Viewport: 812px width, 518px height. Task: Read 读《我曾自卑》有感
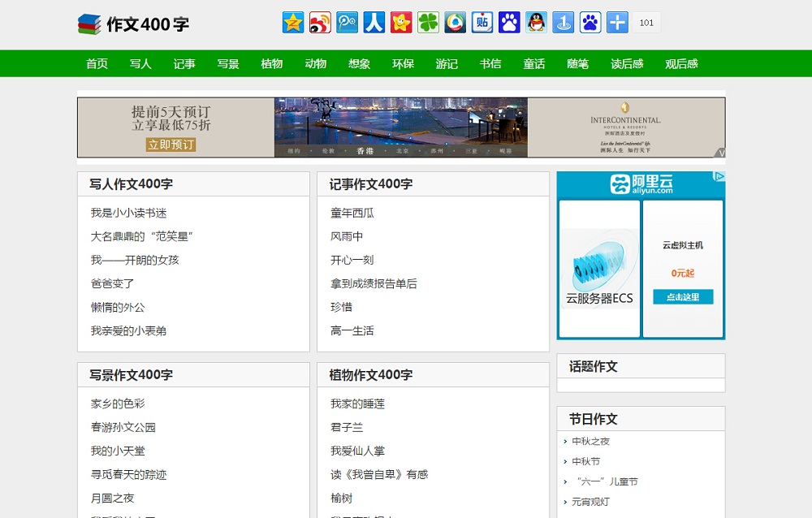tap(379, 474)
